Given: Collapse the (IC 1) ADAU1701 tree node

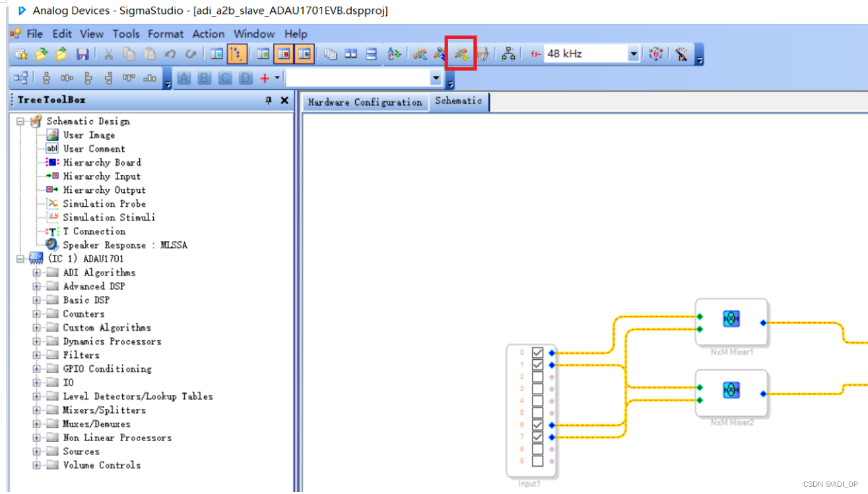Looking at the screenshot, I should 20,259.
